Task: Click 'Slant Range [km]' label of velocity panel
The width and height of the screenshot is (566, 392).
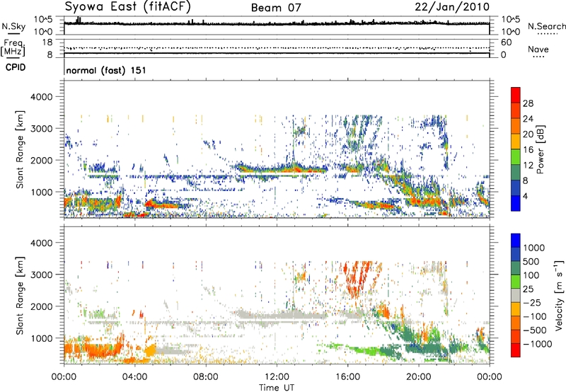Action: click(x=20, y=295)
